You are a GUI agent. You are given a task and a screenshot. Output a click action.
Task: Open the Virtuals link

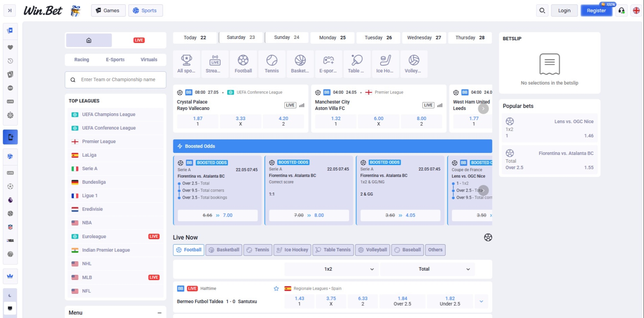(x=149, y=60)
